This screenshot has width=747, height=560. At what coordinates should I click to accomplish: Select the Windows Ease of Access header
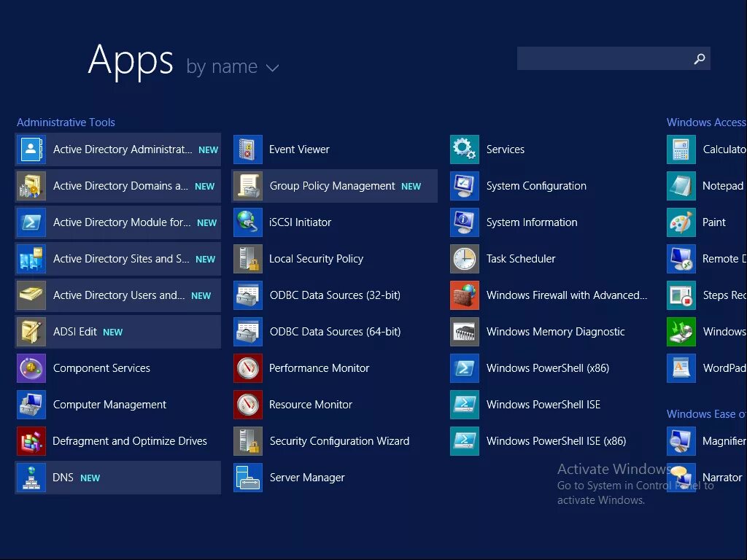[706, 414]
